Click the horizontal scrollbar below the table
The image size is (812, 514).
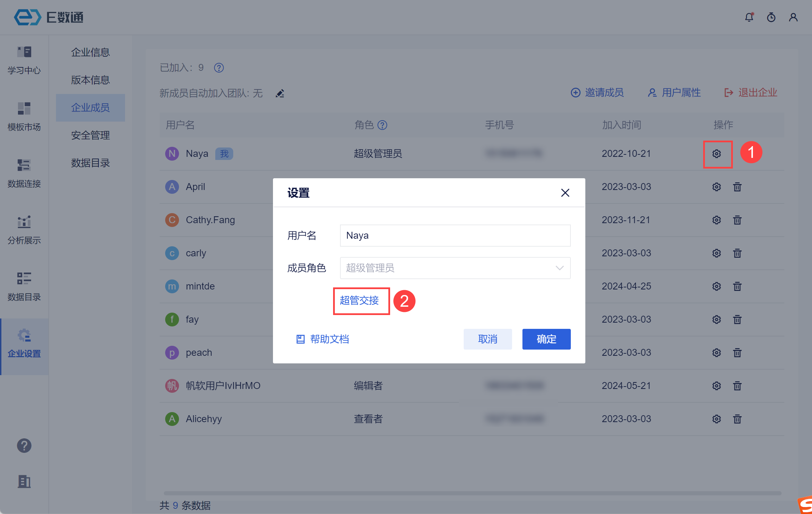tap(472, 493)
